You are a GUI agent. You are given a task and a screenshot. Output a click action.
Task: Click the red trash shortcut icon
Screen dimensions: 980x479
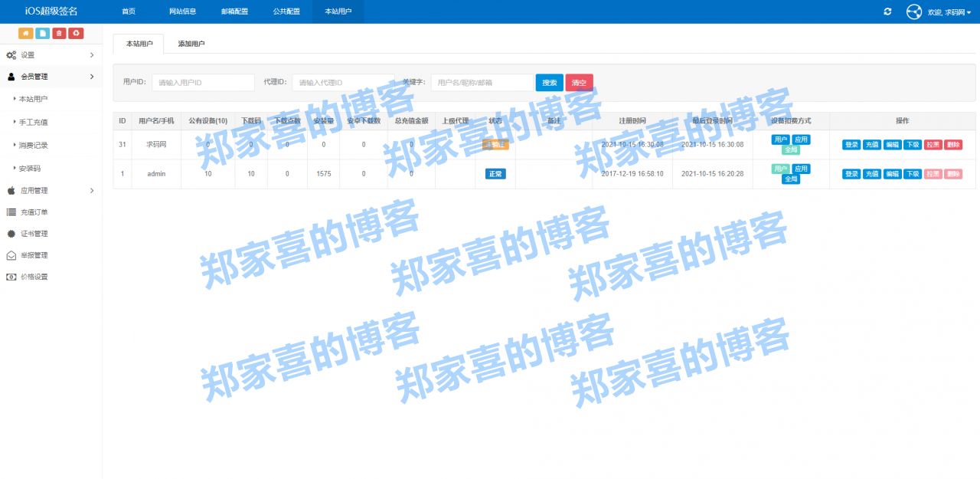point(59,33)
